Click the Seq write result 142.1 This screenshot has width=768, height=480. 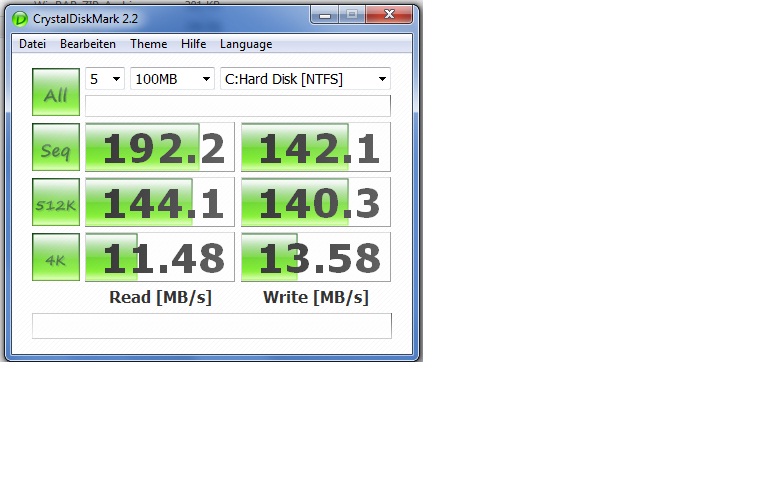316,147
